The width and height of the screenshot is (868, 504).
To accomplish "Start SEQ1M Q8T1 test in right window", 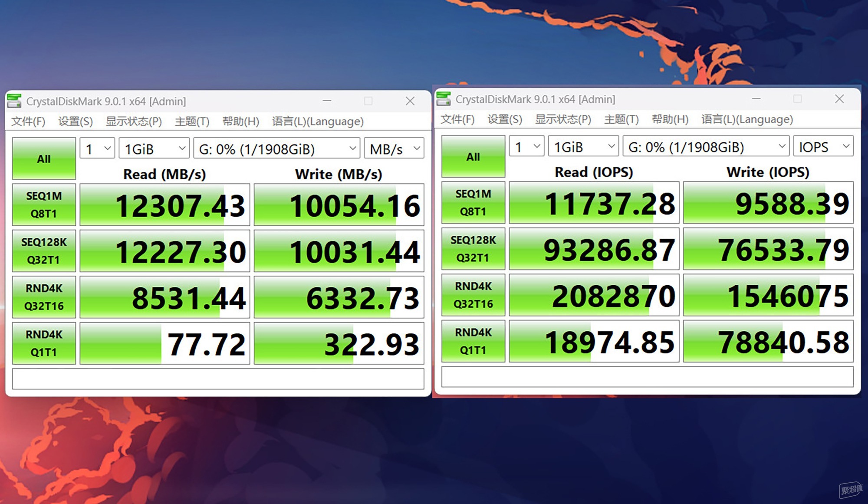I will coord(473,202).
